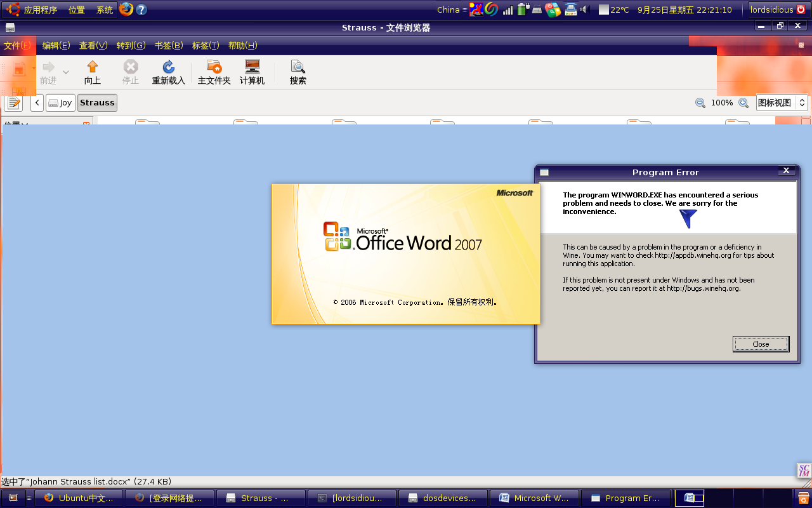Switch to Program Er... taskbar entry
Viewport: 812px width, 508px height.
(x=625, y=498)
